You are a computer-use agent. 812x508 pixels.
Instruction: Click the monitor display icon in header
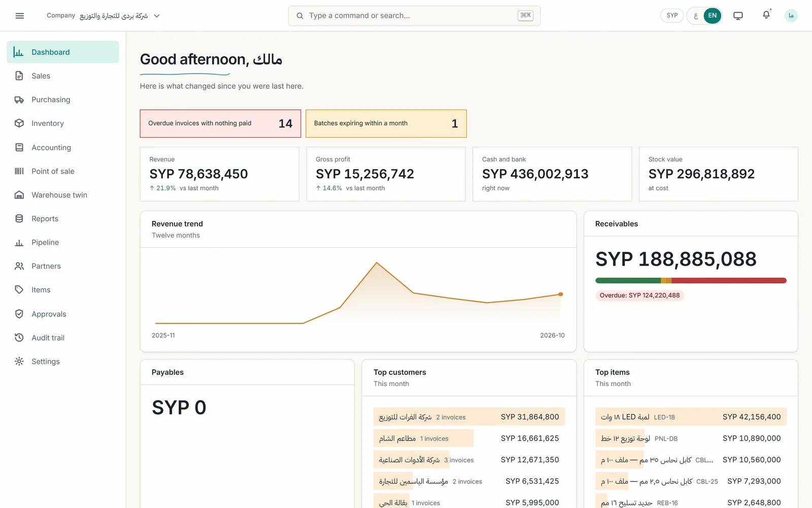point(738,16)
